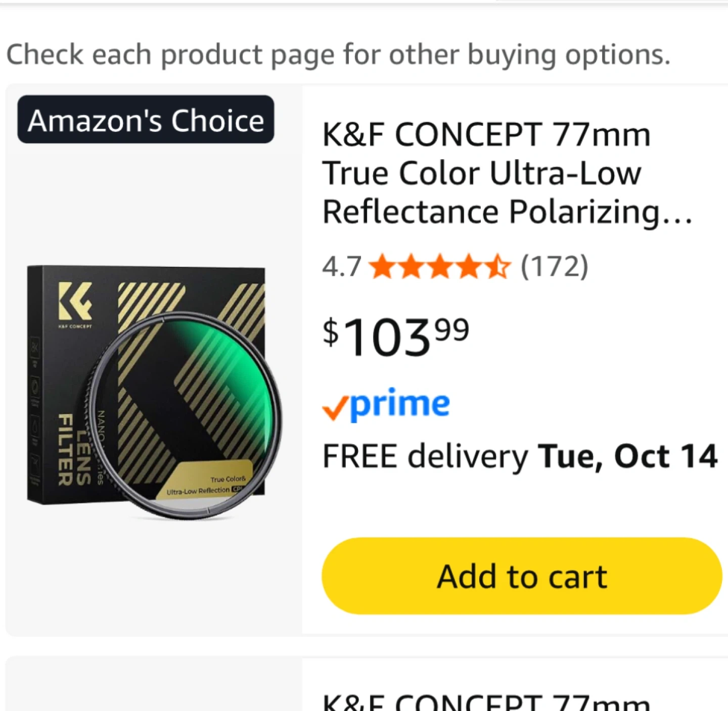Tap the 4.7 rating number
Image resolution: width=728 pixels, height=711 pixels.
click(341, 267)
